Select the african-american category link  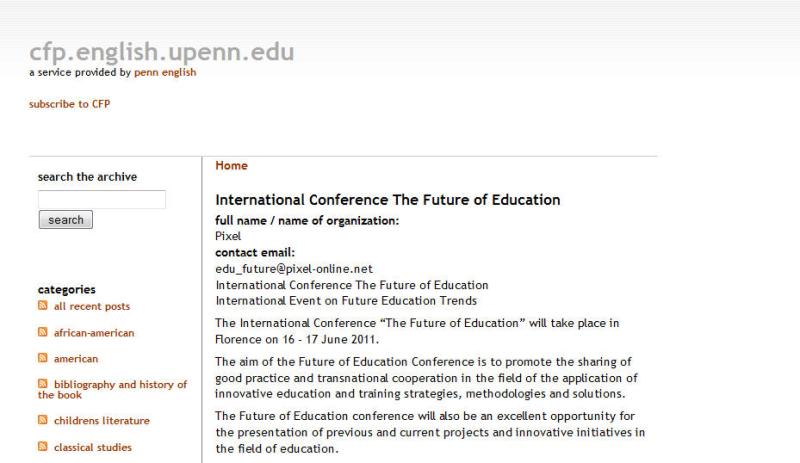tap(94, 333)
